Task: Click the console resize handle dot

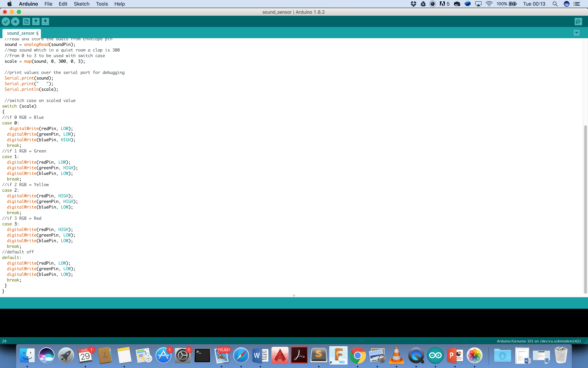Action: [294, 295]
